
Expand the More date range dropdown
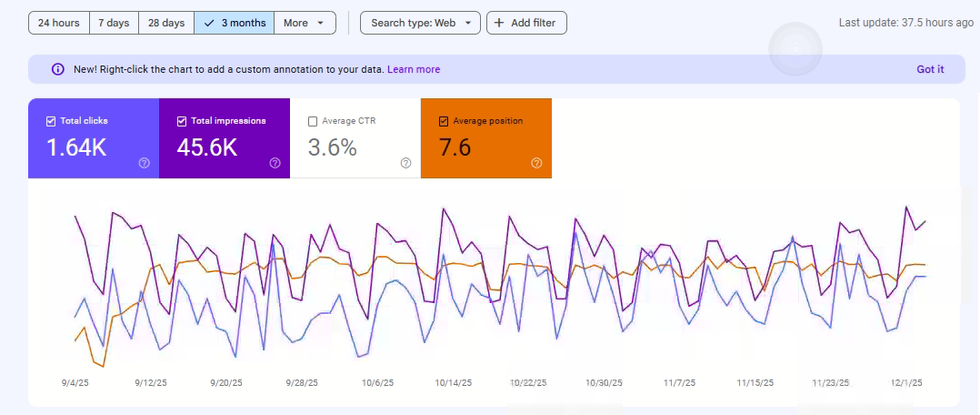pyautogui.click(x=304, y=23)
